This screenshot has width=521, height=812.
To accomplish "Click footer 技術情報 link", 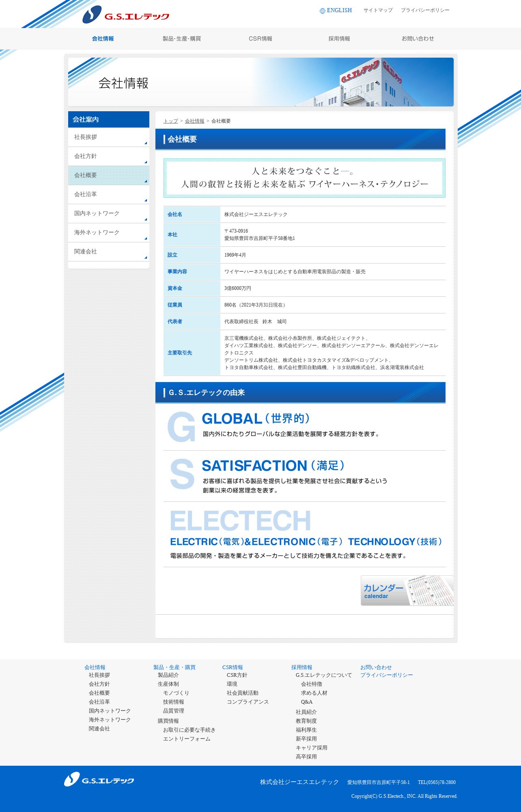I will [174, 702].
